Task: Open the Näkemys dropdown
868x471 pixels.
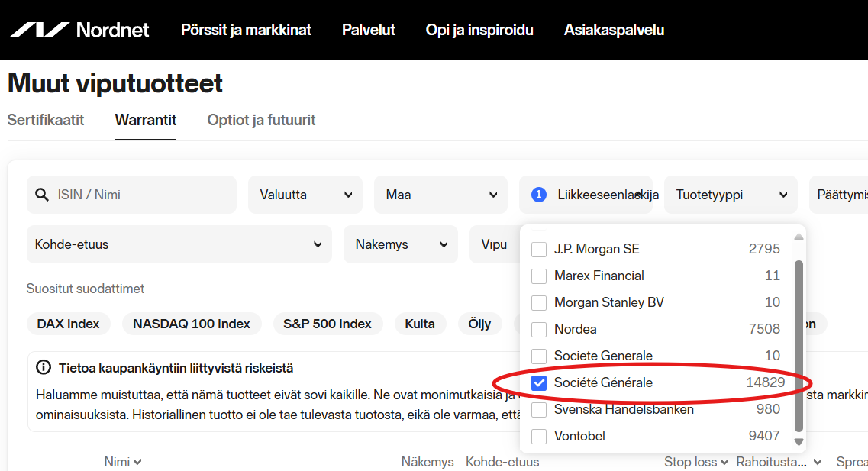Action: pos(400,244)
